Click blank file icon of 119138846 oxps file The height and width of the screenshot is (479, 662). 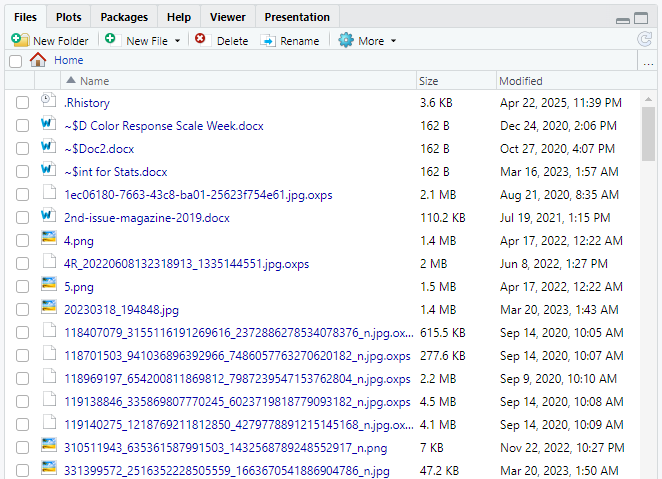pos(49,399)
